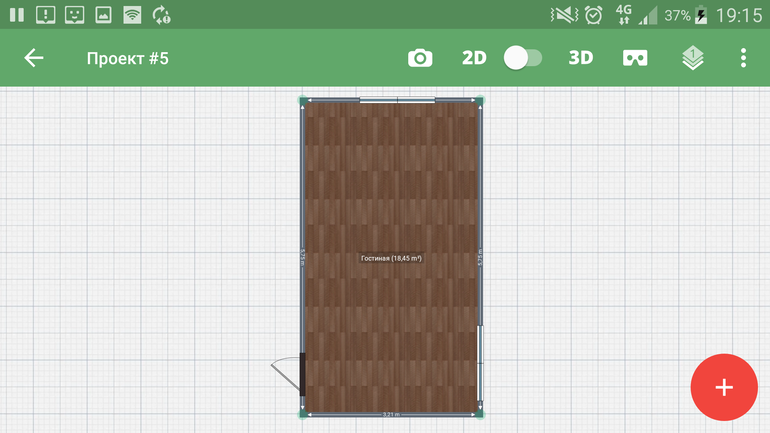Select the Гостиная (18,45 m²) room label
770x433 pixels.
[391, 258]
